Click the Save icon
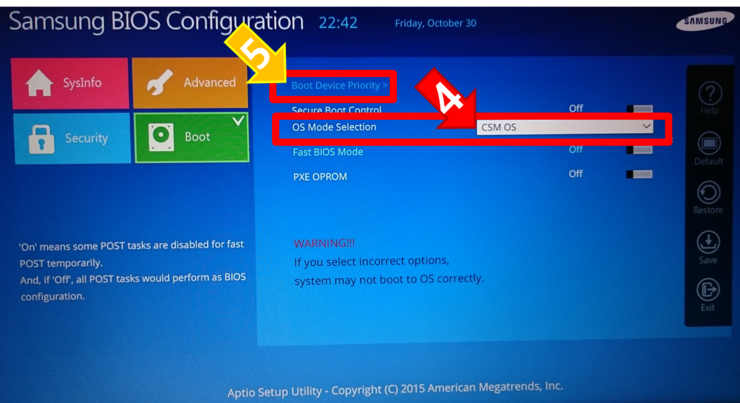The height and width of the screenshot is (403, 740). point(708,242)
